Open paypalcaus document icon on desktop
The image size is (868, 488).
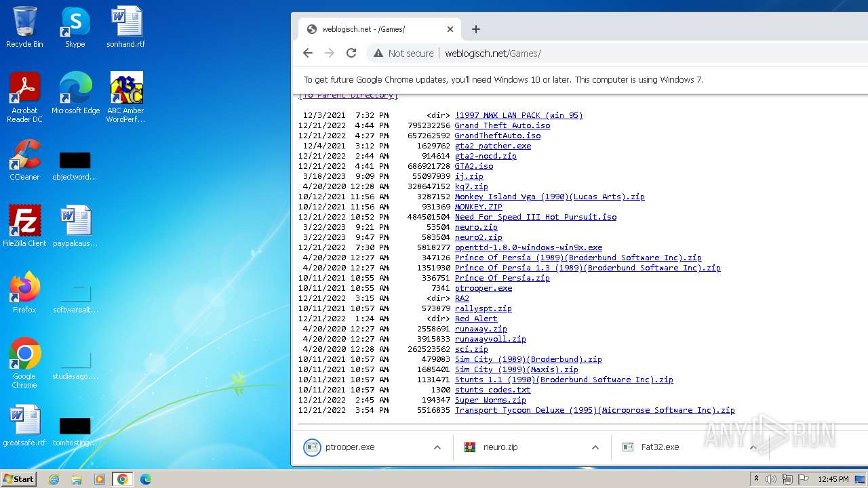(75, 226)
